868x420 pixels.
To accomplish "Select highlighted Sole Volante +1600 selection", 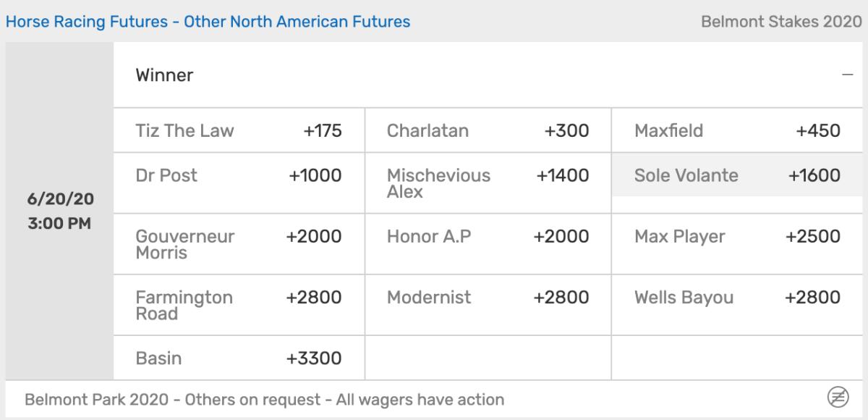I will [737, 175].
